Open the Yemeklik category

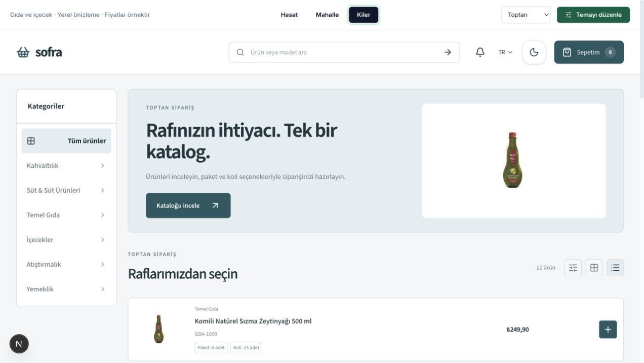tap(66, 289)
